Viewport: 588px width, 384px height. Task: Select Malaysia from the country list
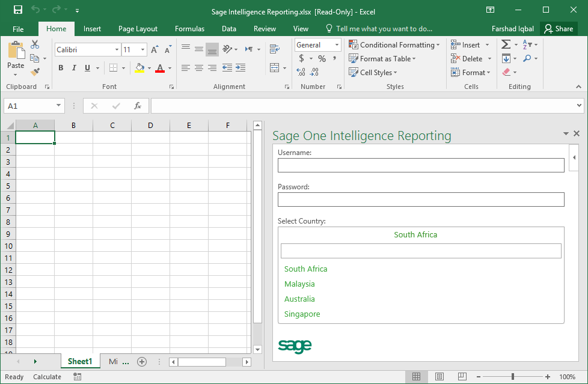(x=299, y=284)
